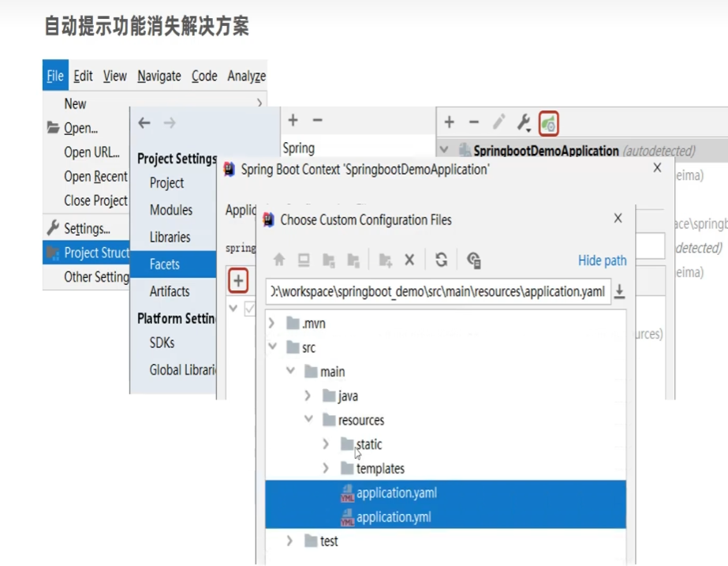Click the Desktop directory icon

[304, 260]
